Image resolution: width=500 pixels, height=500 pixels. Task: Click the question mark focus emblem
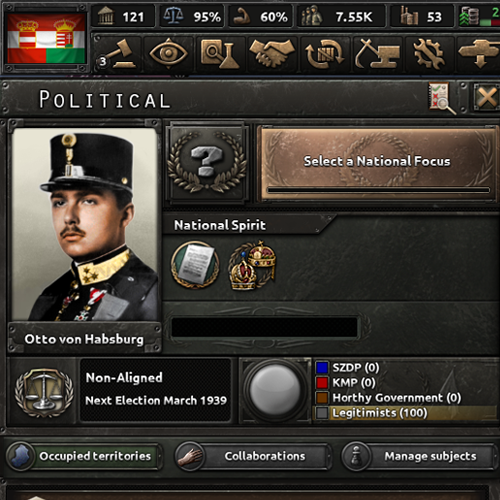click(207, 162)
